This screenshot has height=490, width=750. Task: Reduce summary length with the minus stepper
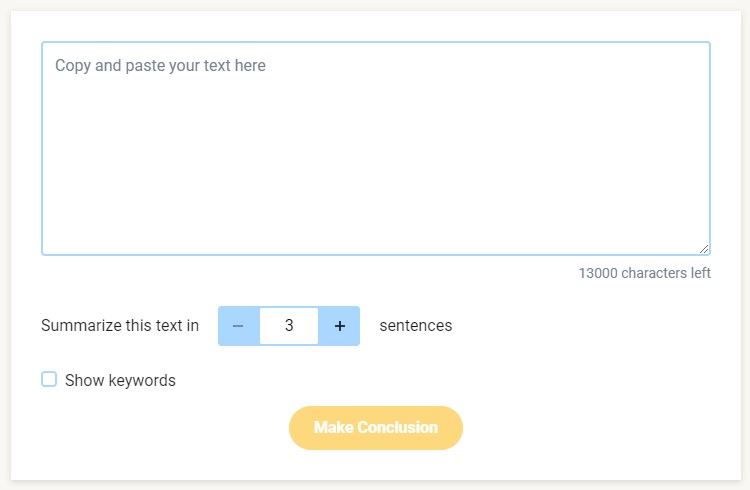tap(238, 326)
